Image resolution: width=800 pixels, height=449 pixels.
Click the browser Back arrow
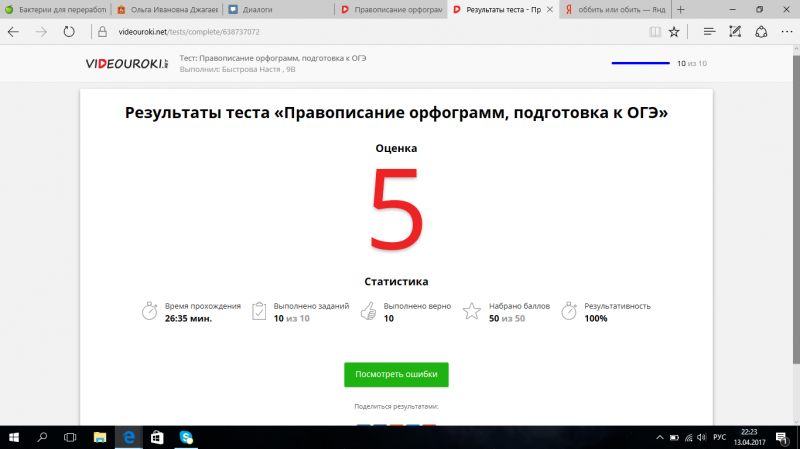pyautogui.click(x=14, y=31)
